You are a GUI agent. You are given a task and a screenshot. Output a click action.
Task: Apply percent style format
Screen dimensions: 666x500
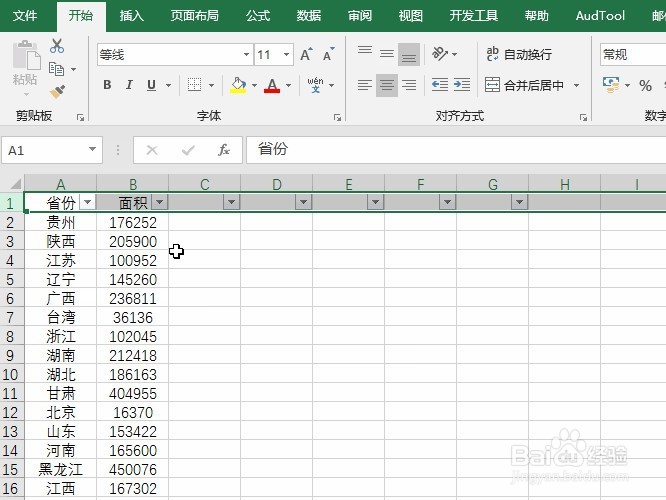[646, 85]
